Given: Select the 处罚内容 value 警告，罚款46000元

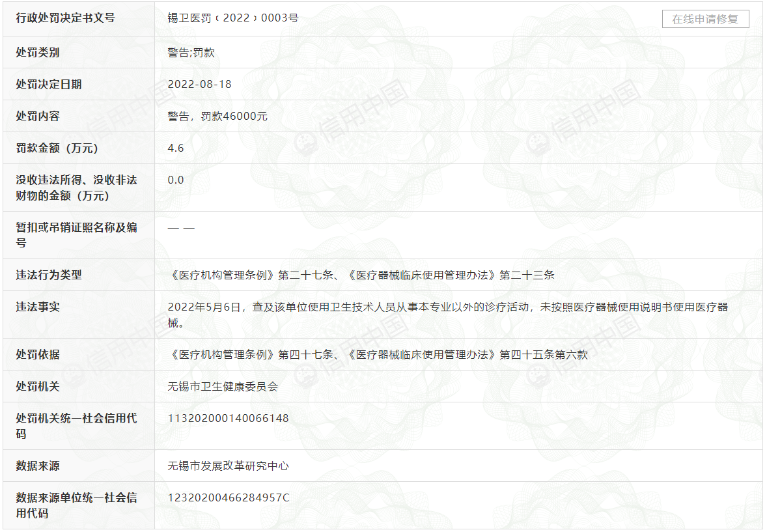Looking at the screenshot, I should [x=217, y=117].
